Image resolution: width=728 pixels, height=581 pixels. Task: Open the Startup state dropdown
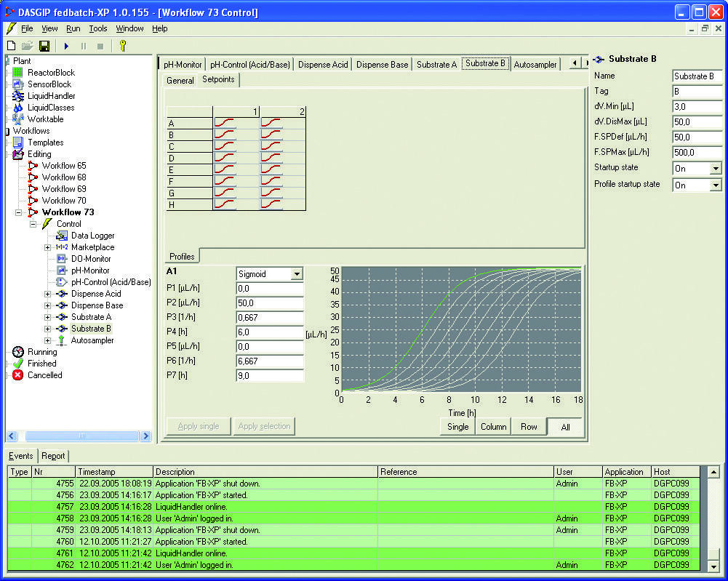click(715, 169)
